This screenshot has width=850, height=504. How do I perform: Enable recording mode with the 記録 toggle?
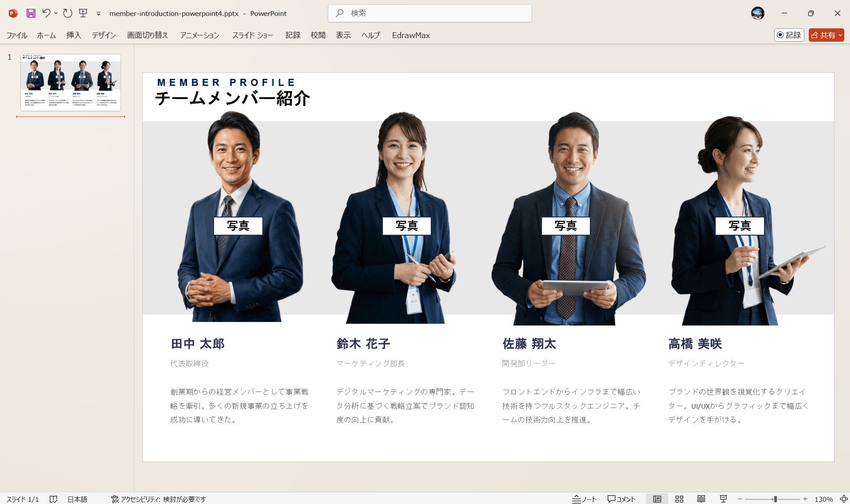pos(789,35)
